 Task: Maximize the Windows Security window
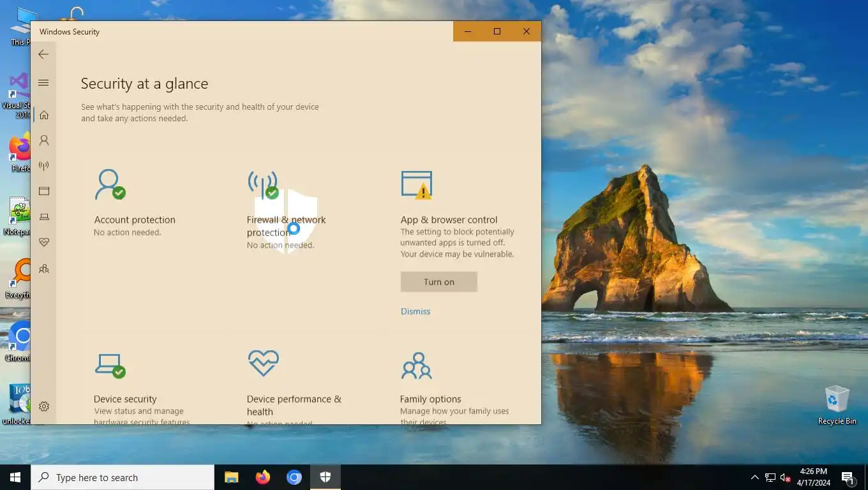497,31
